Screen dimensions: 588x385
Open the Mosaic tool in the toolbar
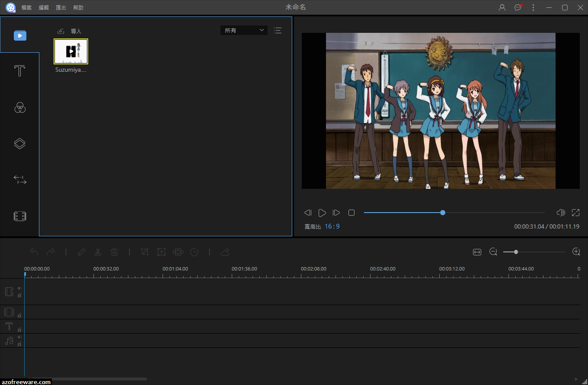[178, 252]
